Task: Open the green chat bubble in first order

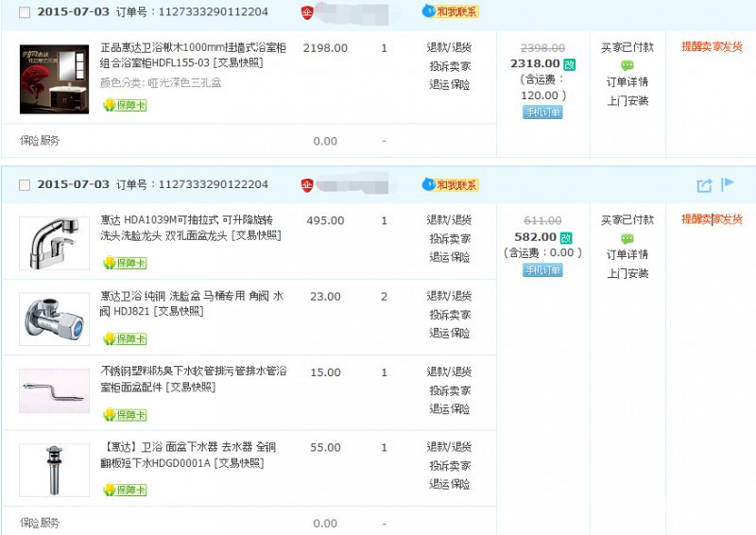Action: 627,65
